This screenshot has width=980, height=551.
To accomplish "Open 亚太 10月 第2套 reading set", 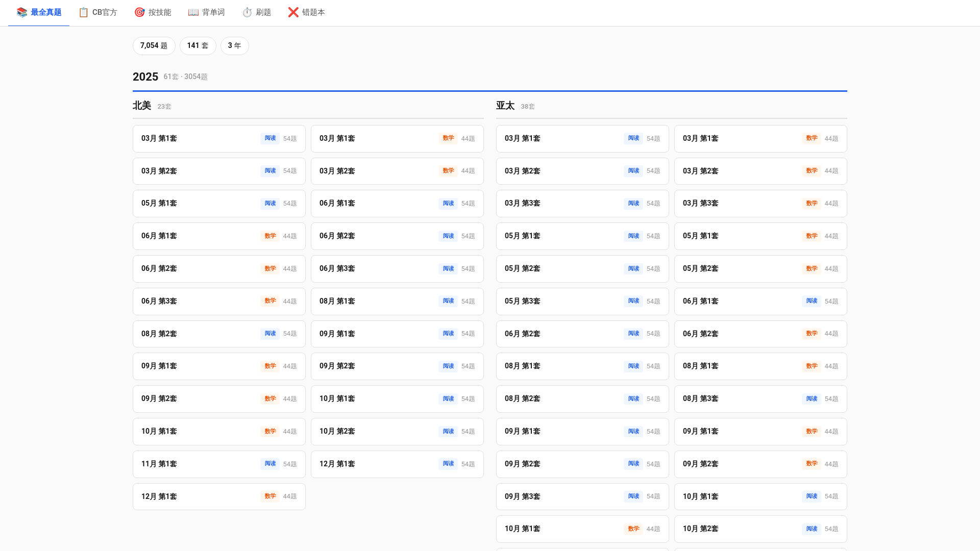I will pyautogui.click(x=760, y=529).
